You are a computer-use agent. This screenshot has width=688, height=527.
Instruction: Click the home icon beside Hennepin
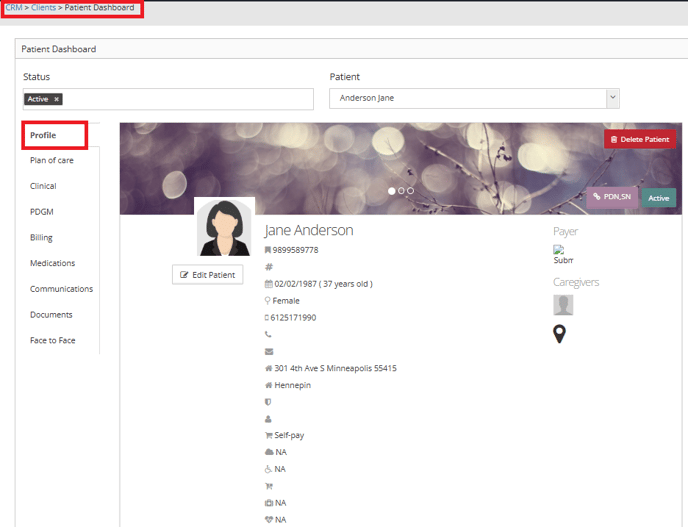point(269,385)
